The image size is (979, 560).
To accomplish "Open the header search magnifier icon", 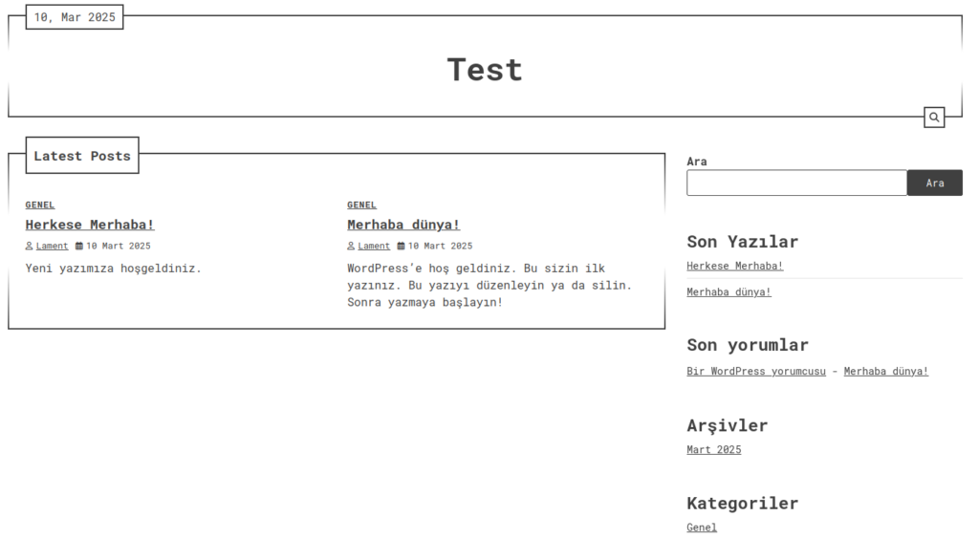I will tap(934, 118).
